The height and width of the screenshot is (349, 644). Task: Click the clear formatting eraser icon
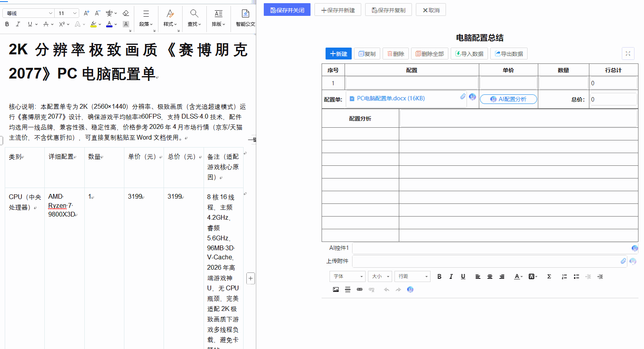(x=126, y=13)
